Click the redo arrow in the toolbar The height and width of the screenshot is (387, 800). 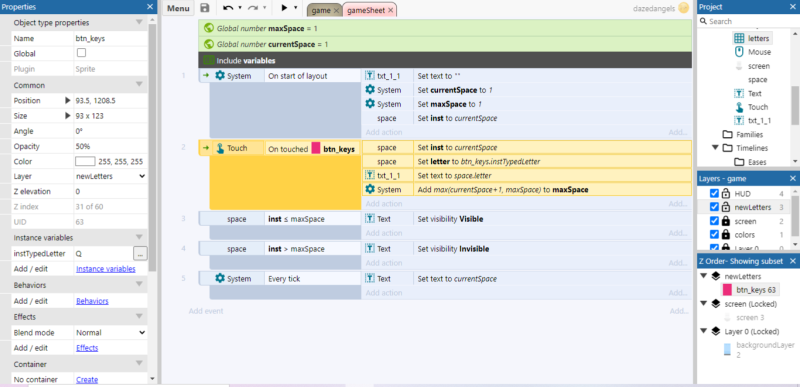coord(253,8)
